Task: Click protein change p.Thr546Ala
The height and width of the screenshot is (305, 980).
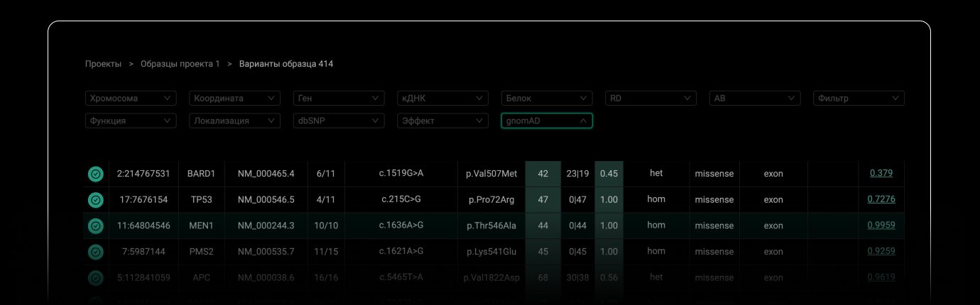Action: (491, 226)
